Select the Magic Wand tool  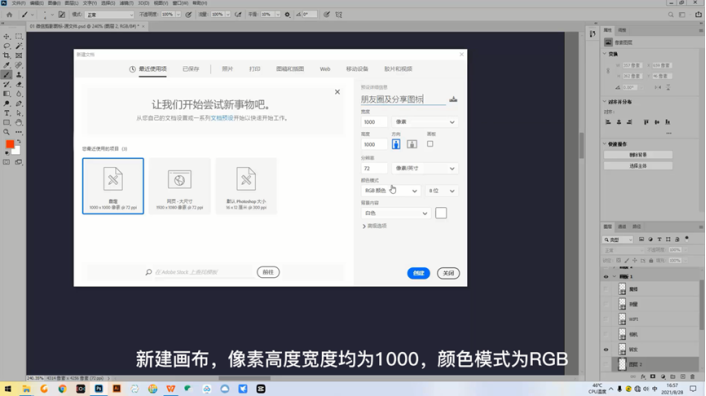(18, 46)
